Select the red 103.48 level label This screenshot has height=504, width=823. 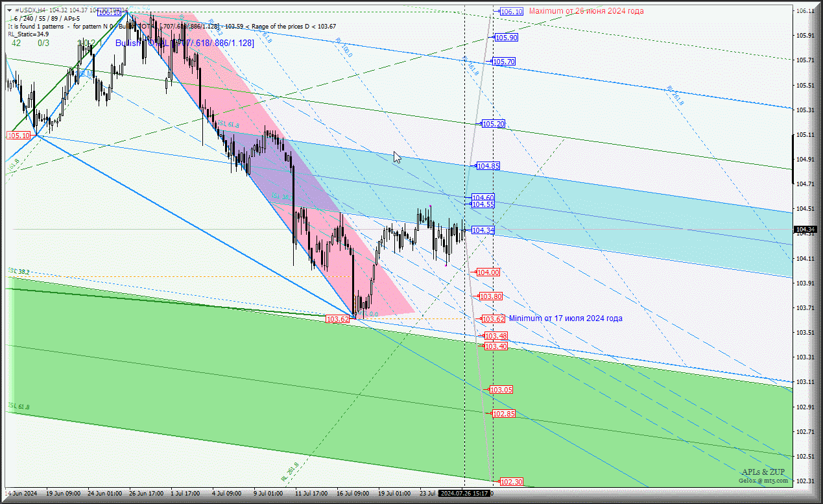495,336
